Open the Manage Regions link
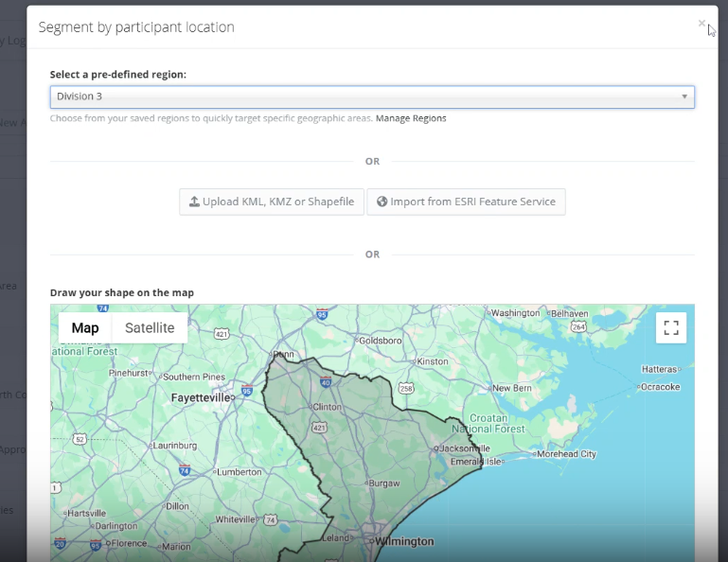 point(411,118)
